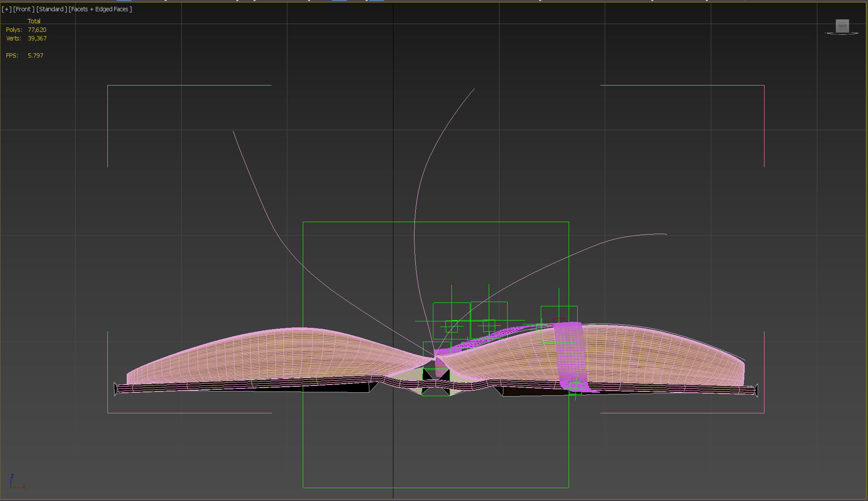Screen dimensions: 868x501
Task: Select the leftmost medium green square helper
Action: point(442,303)
